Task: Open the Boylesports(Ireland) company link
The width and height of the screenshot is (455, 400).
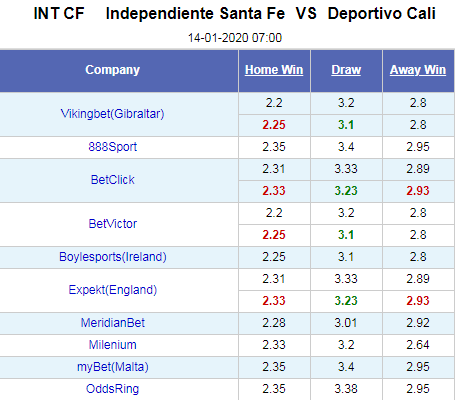Action: (x=113, y=257)
